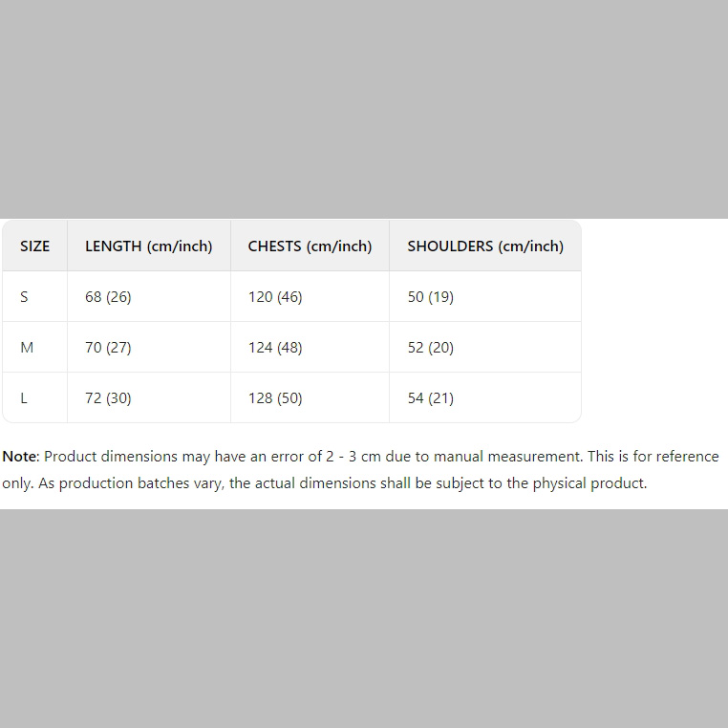Click the shoulder value 50 (19)
The width and height of the screenshot is (728, 728).
[430, 297]
